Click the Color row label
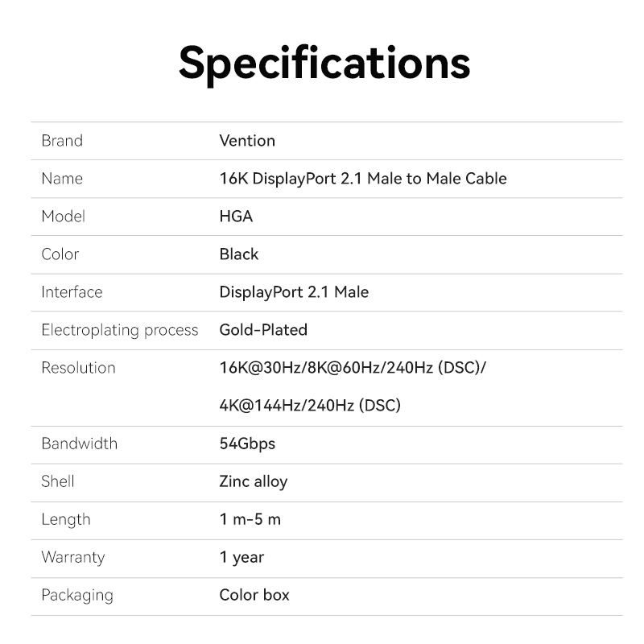The image size is (644, 644). pos(60,254)
